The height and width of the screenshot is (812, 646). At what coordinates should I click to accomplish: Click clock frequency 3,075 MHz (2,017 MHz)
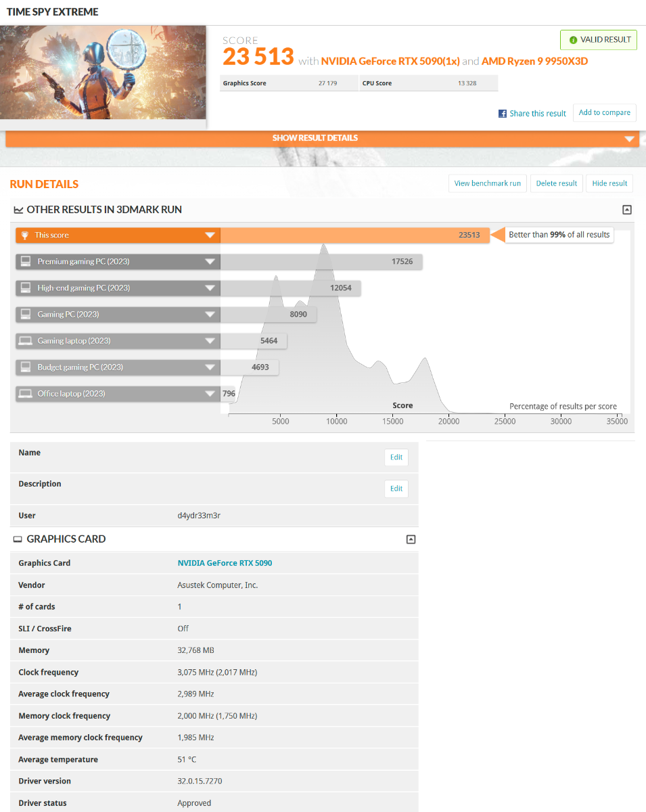pos(217,673)
